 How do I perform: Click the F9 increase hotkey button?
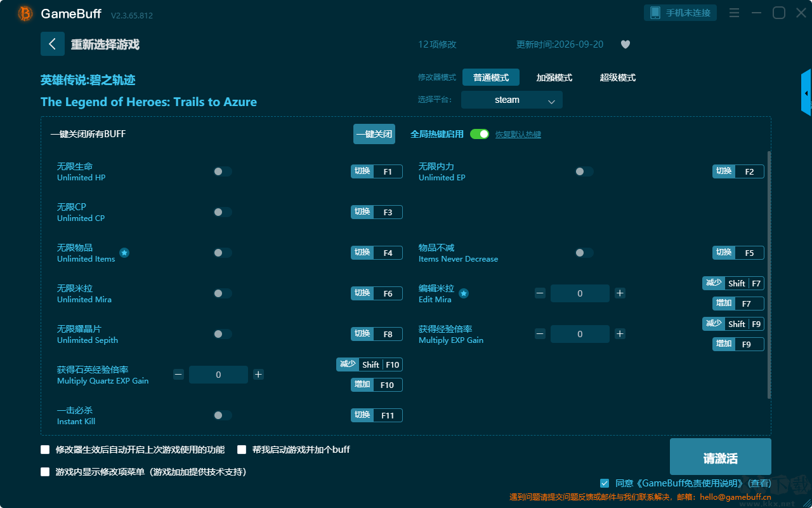[x=738, y=344]
